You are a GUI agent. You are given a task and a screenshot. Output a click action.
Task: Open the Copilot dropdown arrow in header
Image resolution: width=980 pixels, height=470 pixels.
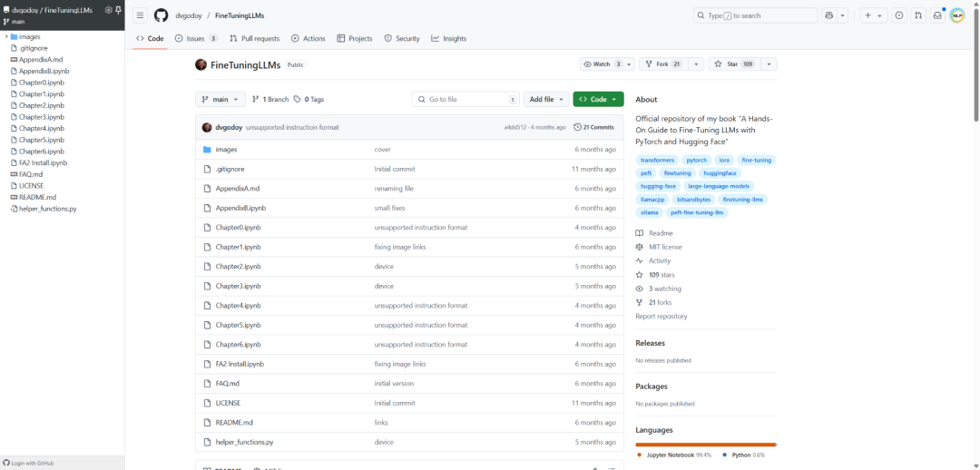click(842, 15)
